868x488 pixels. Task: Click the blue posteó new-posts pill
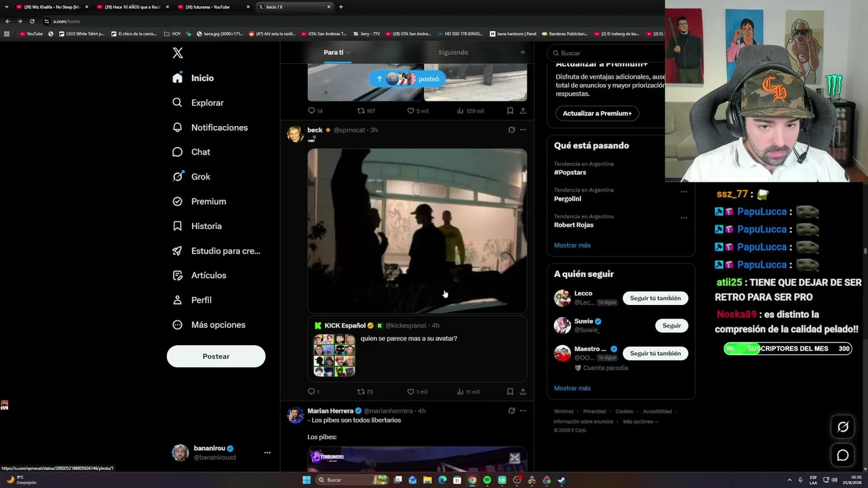point(407,79)
